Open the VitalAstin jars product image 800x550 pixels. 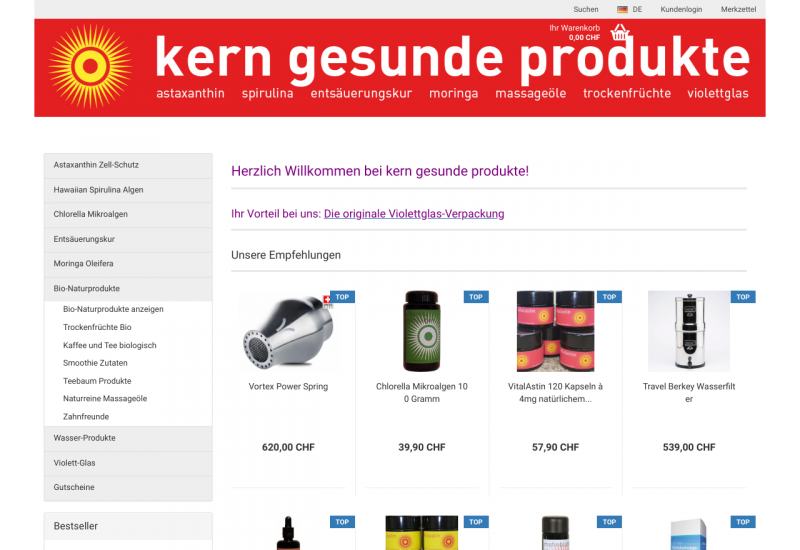coord(555,331)
